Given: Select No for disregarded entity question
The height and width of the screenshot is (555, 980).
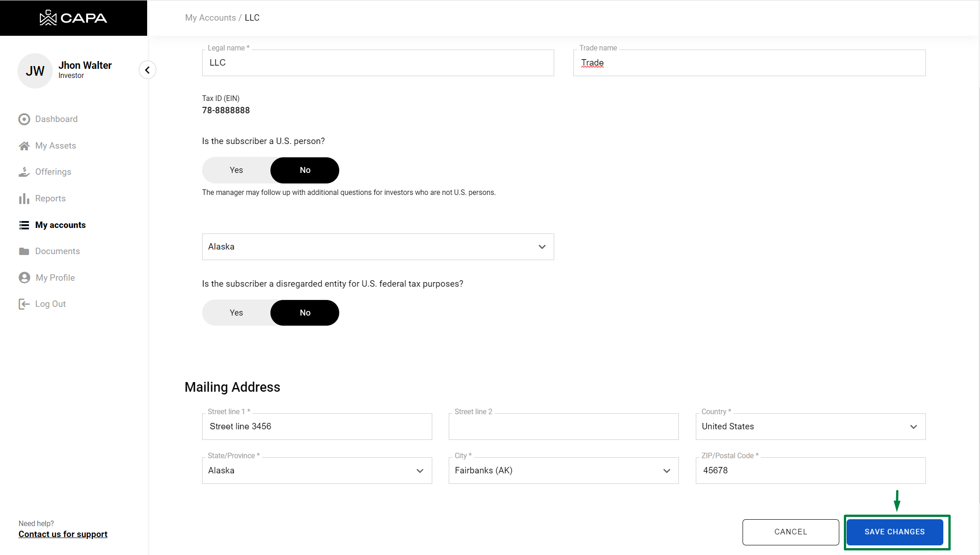Looking at the screenshot, I should pos(305,313).
